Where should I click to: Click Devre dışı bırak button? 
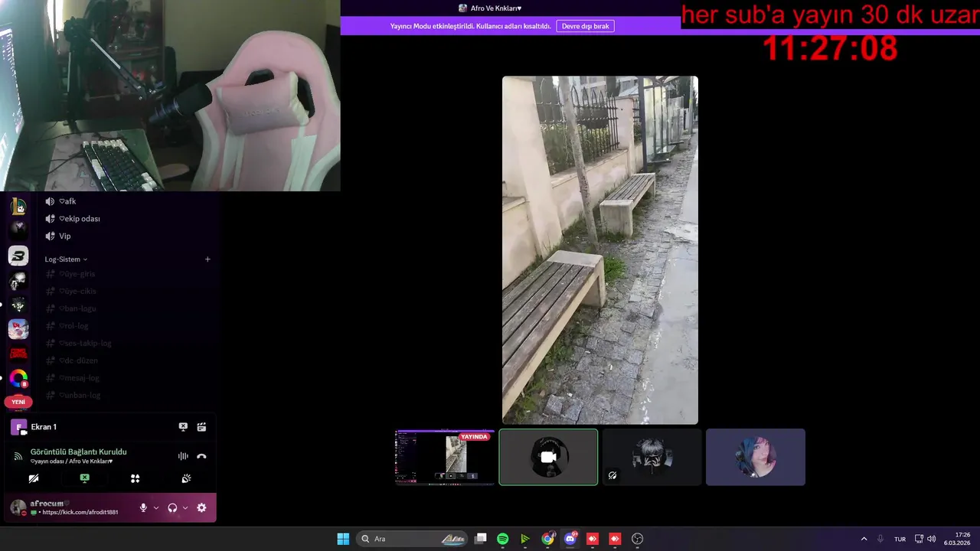[x=585, y=26]
